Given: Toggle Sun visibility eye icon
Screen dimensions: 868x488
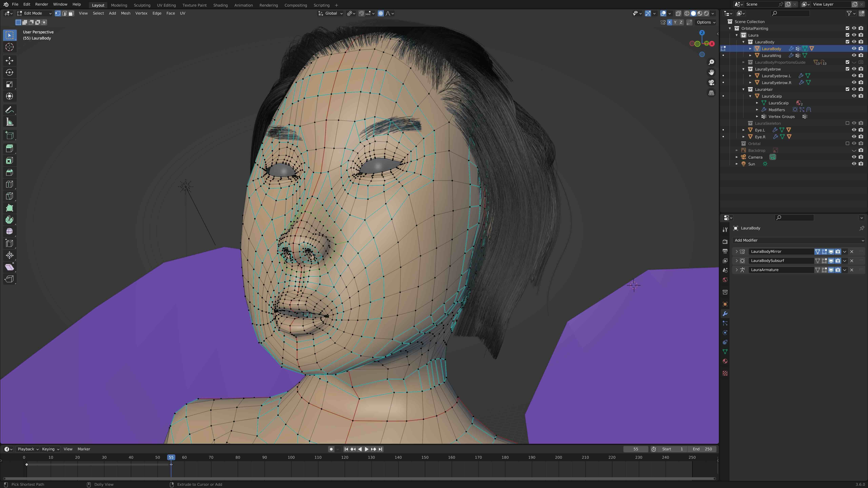Looking at the screenshot, I should (x=854, y=164).
